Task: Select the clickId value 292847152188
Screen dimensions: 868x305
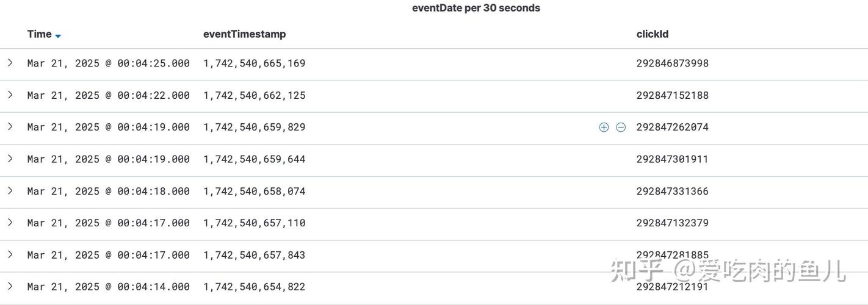Action: 672,96
